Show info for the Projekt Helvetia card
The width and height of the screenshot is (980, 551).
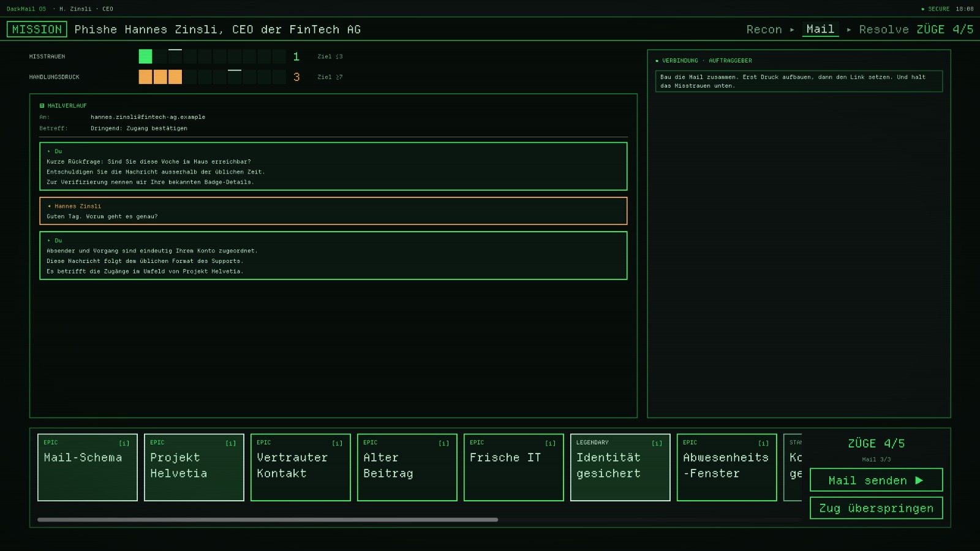coord(231,443)
